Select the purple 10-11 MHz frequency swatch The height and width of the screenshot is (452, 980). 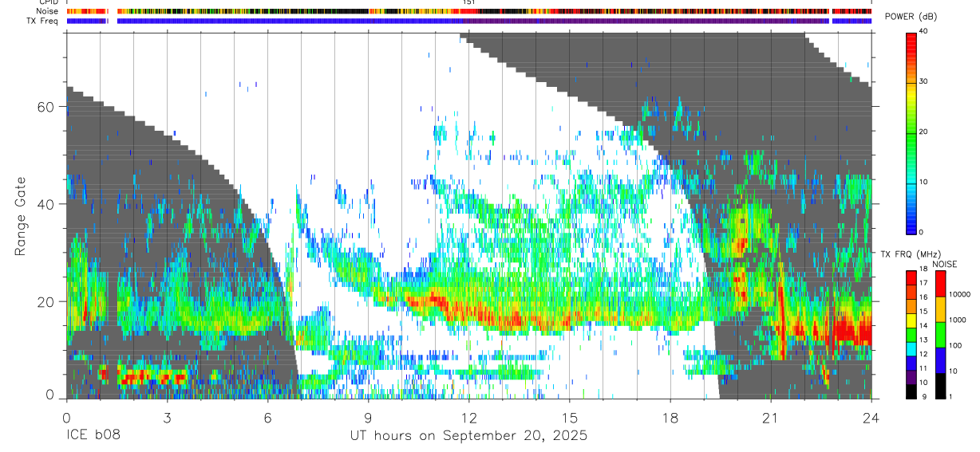911,378
